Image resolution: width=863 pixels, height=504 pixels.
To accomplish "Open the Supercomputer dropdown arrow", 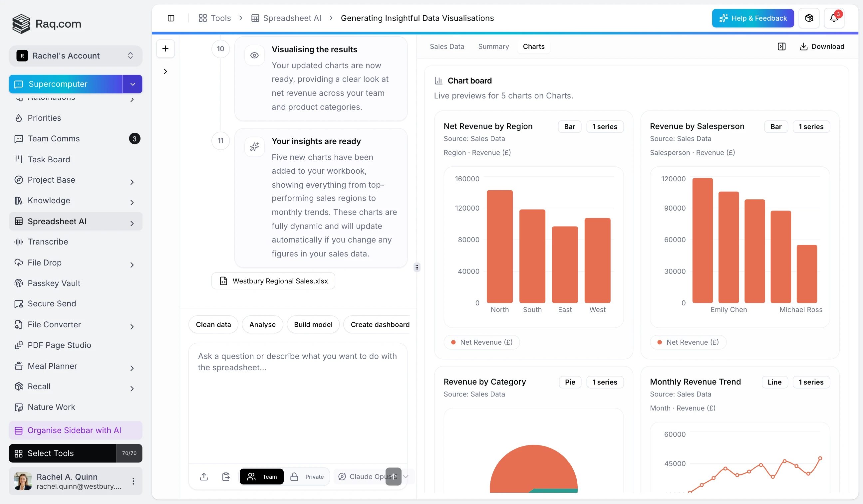I will click(133, 84).
